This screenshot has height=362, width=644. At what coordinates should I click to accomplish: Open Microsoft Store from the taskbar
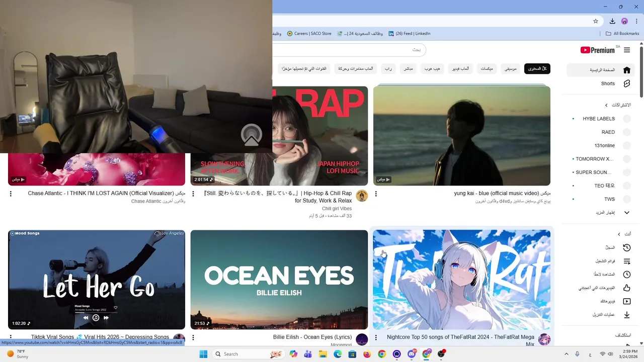tap(352, 354)
